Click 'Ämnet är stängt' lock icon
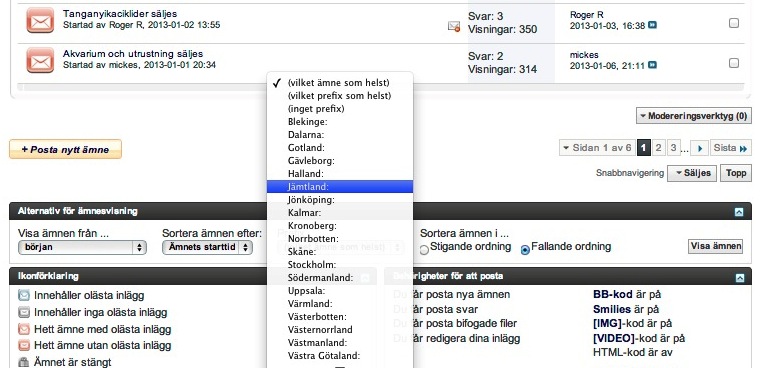The height and width of the screenshot is (368, 777). 23,362
